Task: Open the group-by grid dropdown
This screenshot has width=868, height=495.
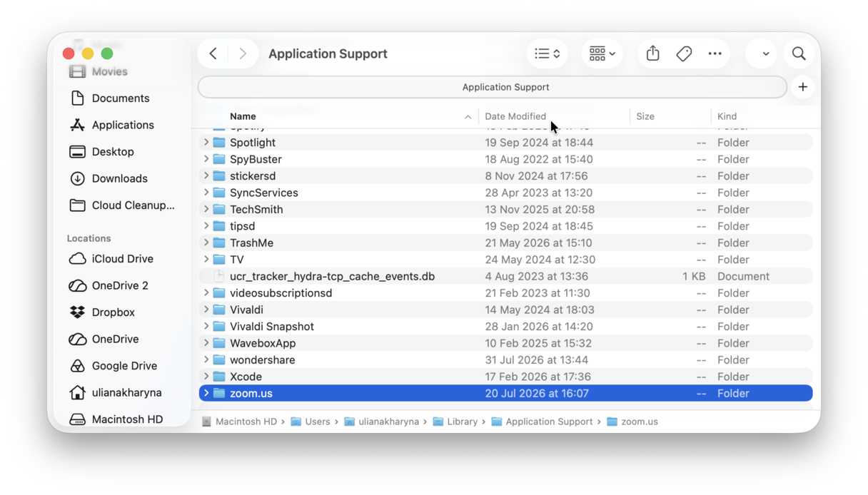Action: tap(602, 53)
